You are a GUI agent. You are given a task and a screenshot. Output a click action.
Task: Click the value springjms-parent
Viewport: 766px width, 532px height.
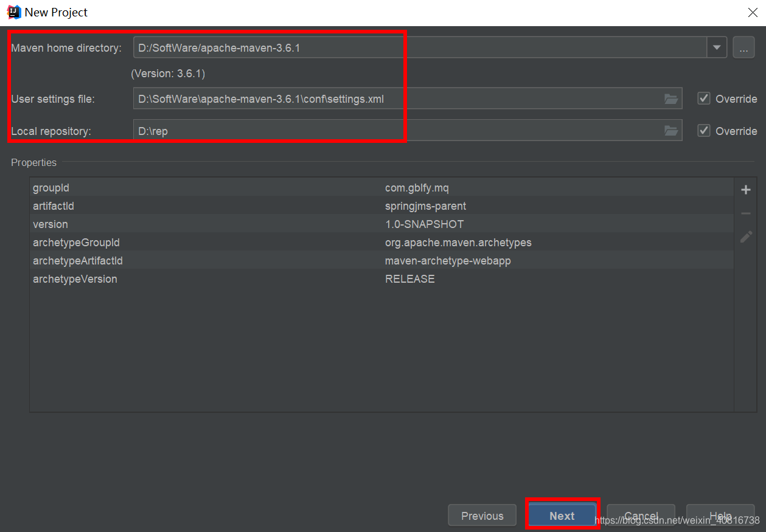pyautogui.click(x=425, y=206)
